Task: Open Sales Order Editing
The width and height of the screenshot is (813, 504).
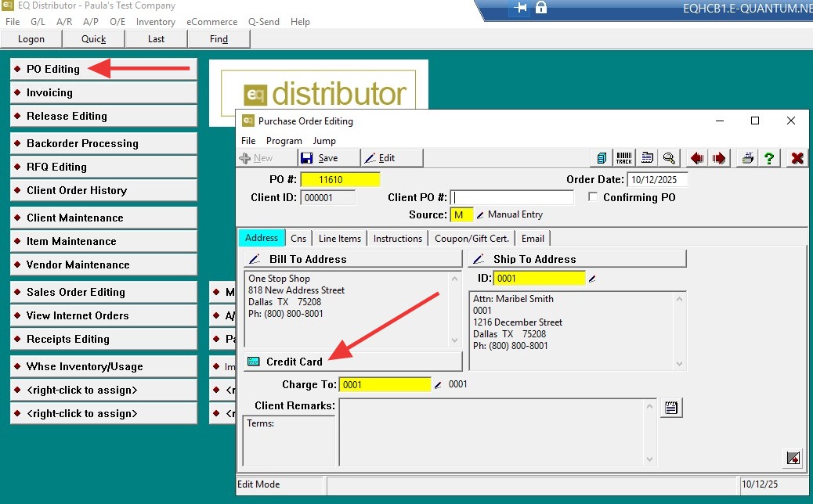Action: coord(103,292)
